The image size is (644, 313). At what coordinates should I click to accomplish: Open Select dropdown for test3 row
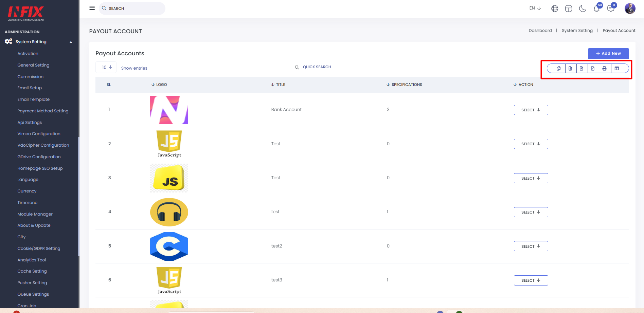[x=531, y=280]
